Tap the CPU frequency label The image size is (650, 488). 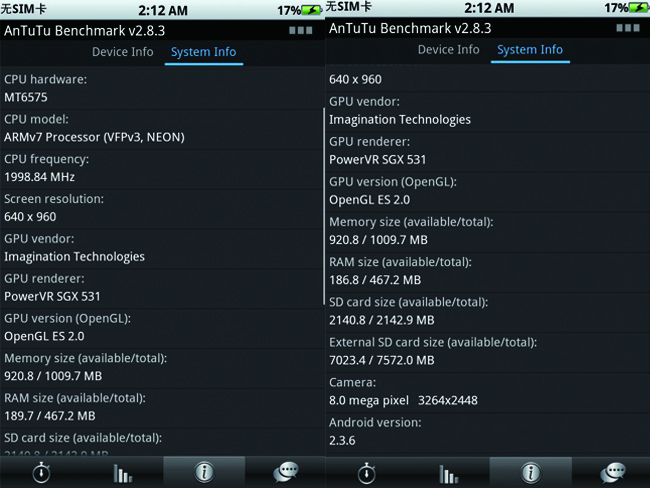coord(46,160)
